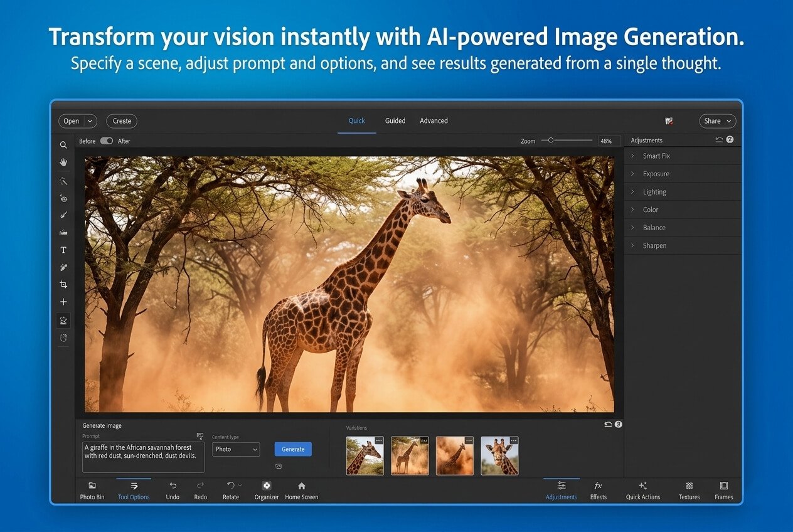Click the Create button
793x532 pixels.
pyautogui.click(x=121, y=120)
